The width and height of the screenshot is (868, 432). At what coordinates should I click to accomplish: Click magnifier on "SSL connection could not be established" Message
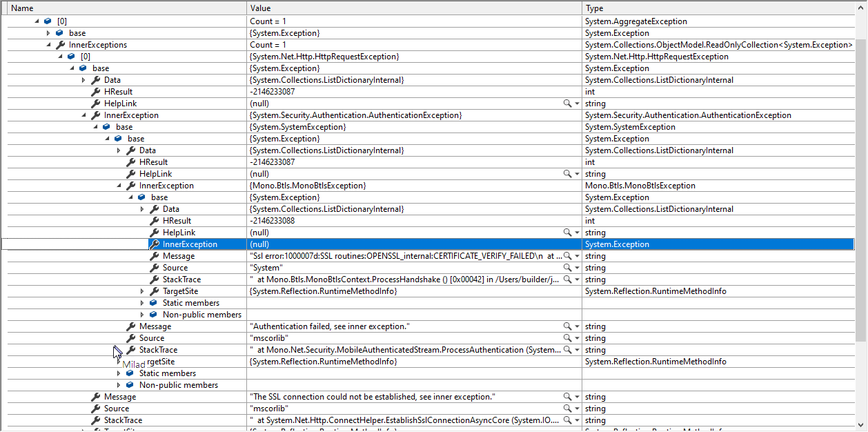567,397
